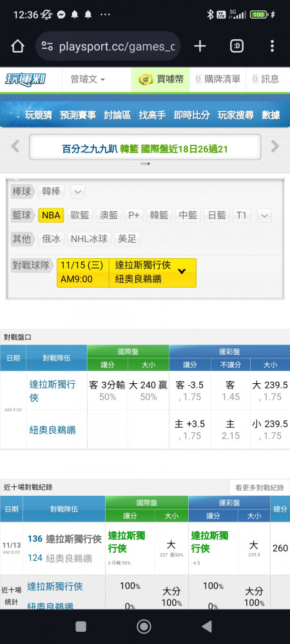This screenshot has height=644, width=290.
Task: Click the 260 total score cell
Action: click(x=280, y=548)
